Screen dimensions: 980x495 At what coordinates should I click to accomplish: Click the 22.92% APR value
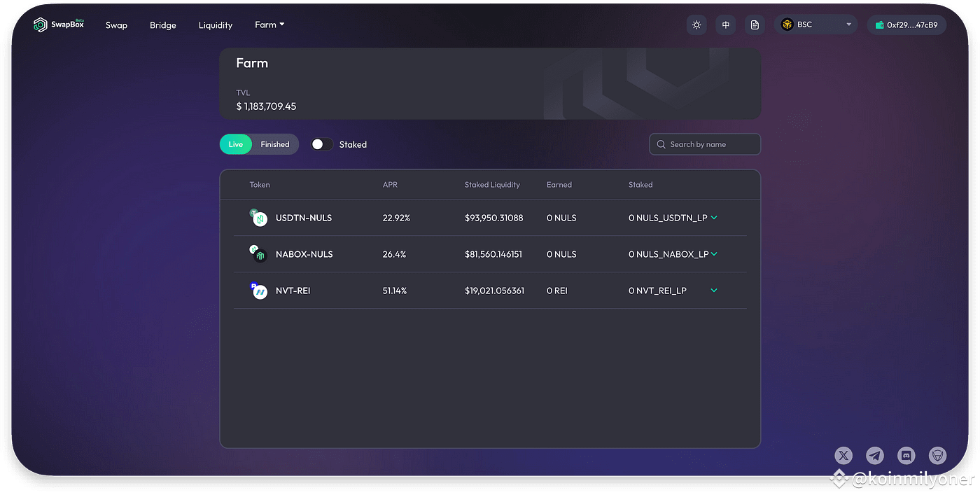[x=396, y=218]
